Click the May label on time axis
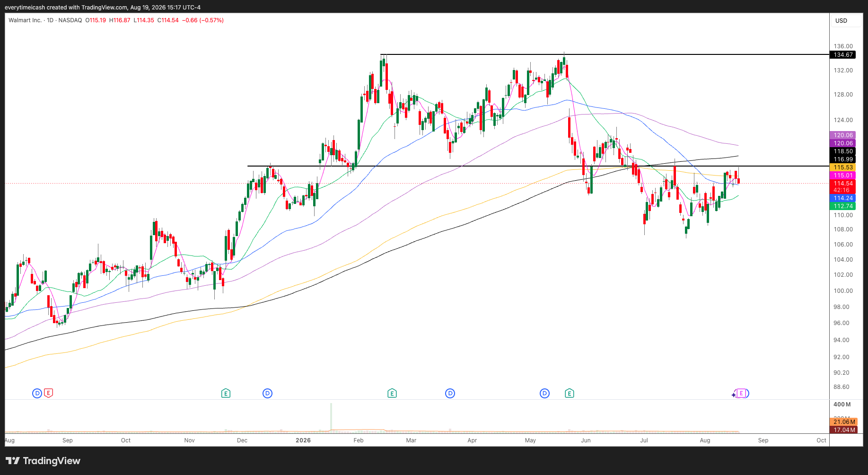This screenshot has width=868, height=475. 530,440
